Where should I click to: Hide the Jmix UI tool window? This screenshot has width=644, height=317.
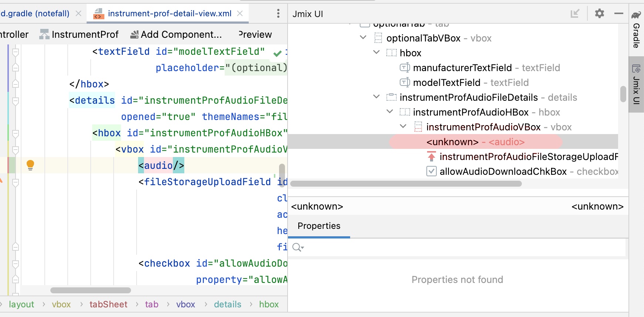[619, 14]
